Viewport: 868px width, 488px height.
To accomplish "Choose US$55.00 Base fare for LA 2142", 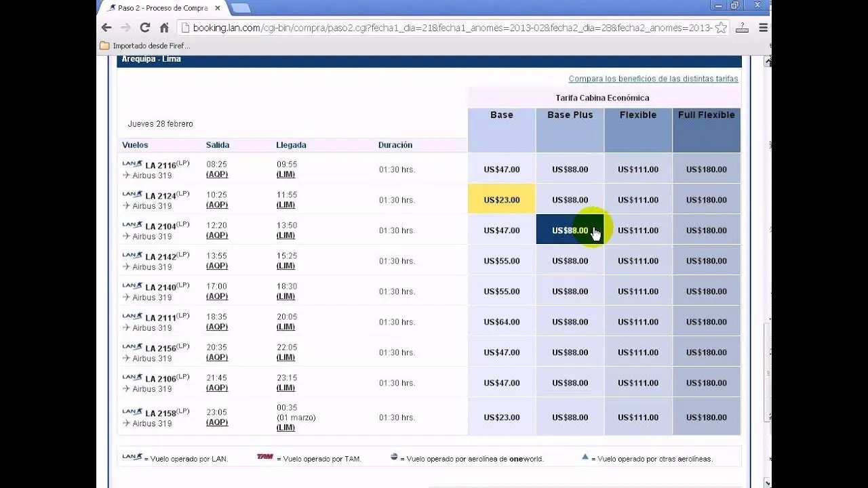I will point(502,261).
